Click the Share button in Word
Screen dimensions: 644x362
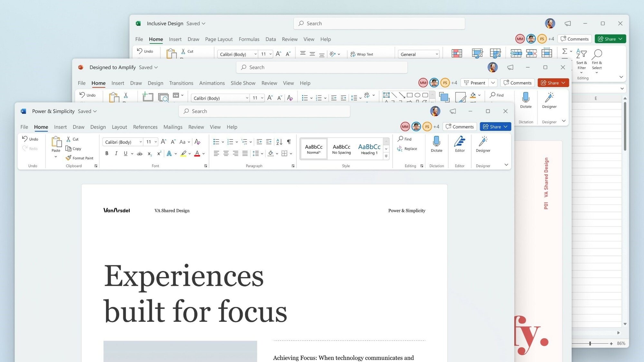492,127
